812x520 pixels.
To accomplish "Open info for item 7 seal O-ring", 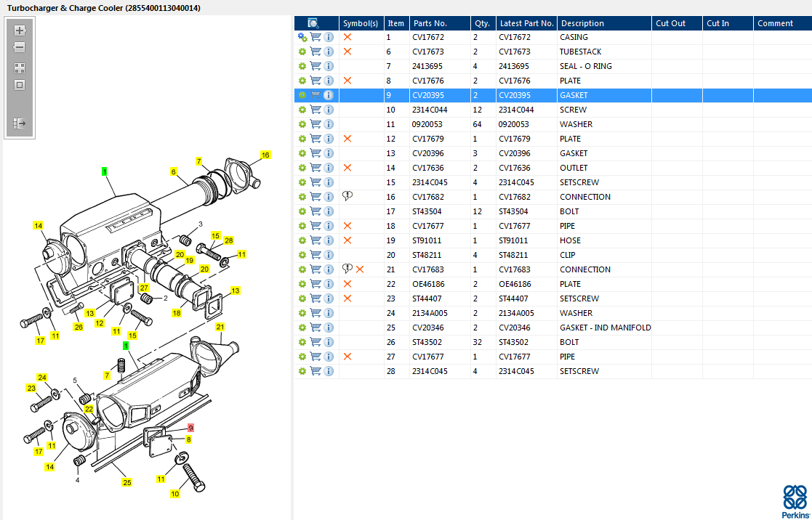I will click(x=329, y=66).
